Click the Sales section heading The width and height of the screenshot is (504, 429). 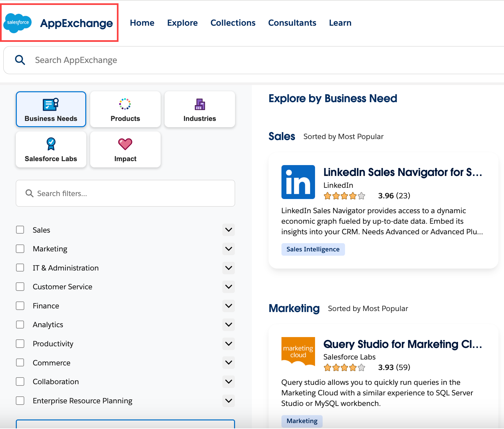coord(282,136)
